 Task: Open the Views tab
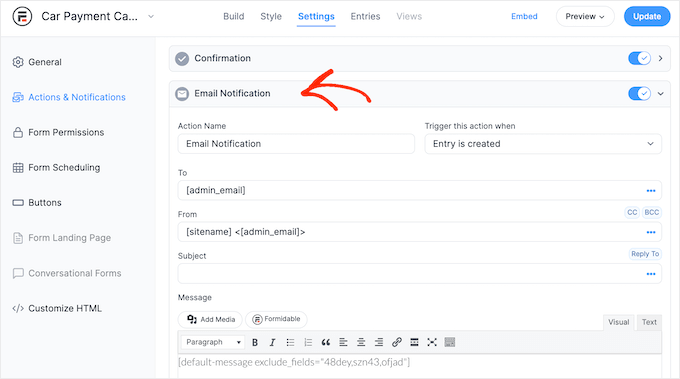409,16
